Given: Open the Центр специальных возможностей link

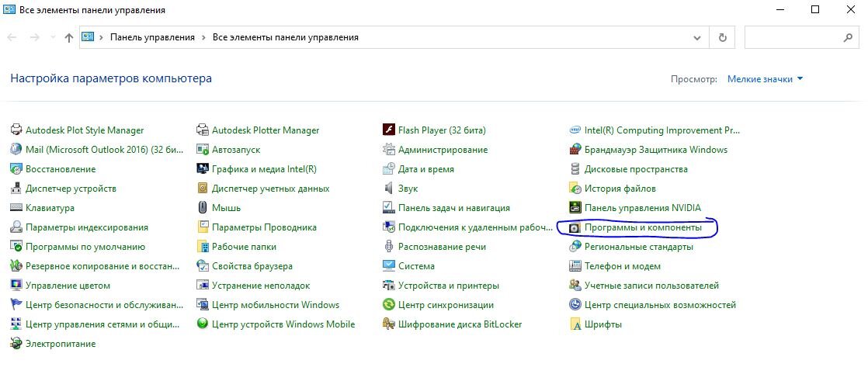Looking at the screenshot, I should (661, 305).
